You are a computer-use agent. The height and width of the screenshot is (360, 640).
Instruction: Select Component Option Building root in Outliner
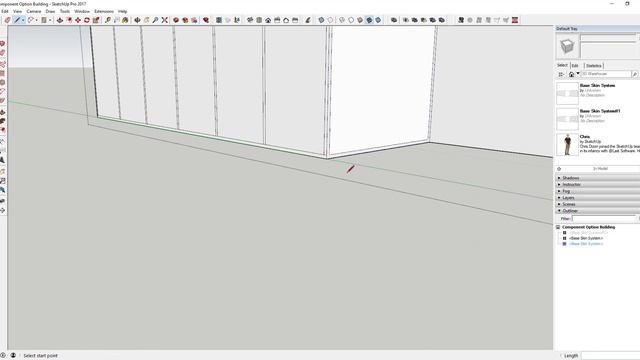tap(588, 227)
